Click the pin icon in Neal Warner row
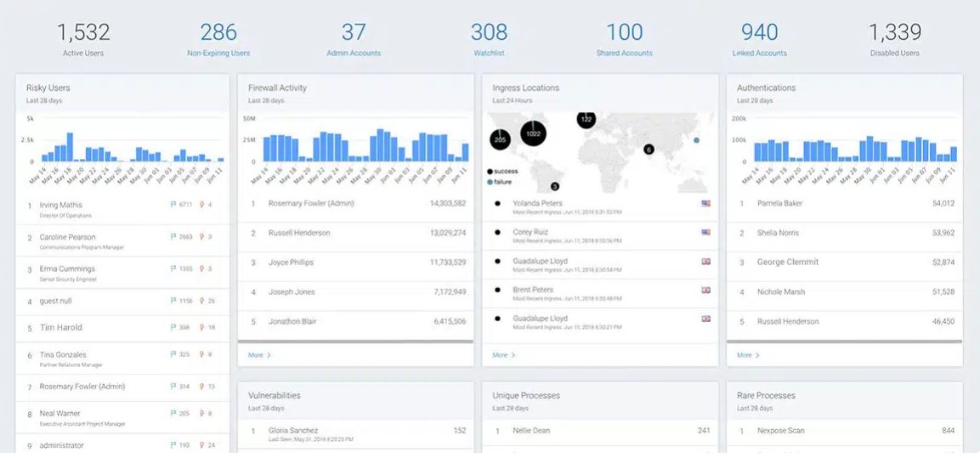Screen dimensions: 980x458 pos(202,413)
